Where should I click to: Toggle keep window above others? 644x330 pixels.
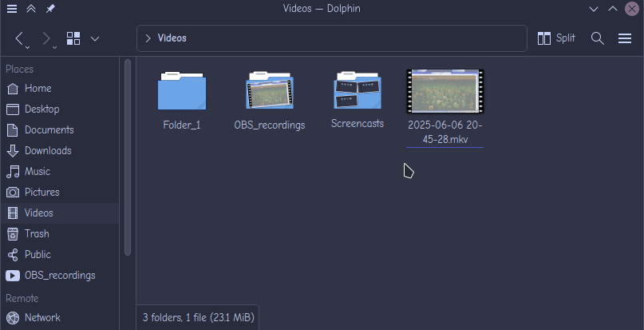click(x=31, y=9)
